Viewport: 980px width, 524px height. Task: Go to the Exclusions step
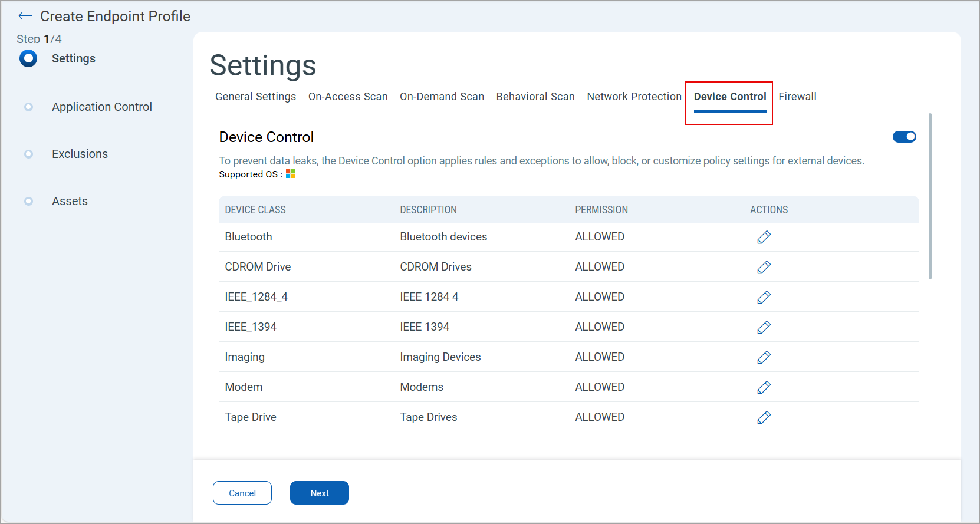pyautogui.click(x=80, y=154)
